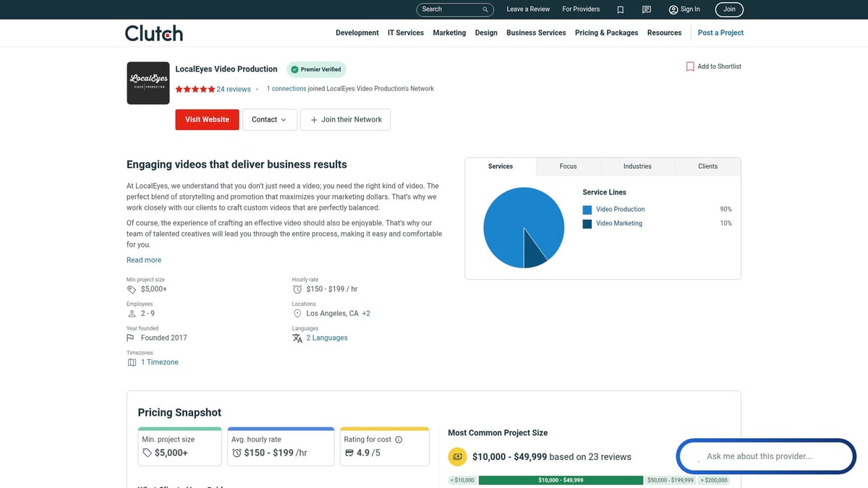The height and width of the screenshot is (488, 868).
Task: Click the Clutch logo
Action: tap(154, 33)
